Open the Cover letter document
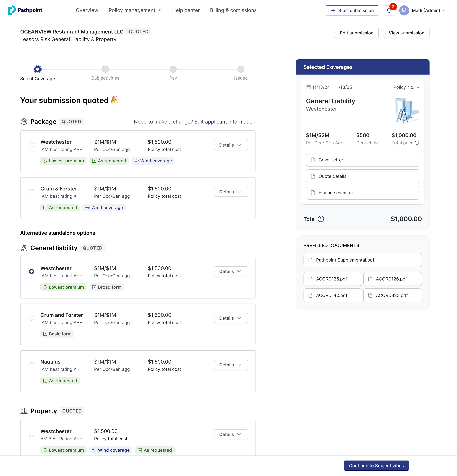457x476 pixels. pos(362,160)
